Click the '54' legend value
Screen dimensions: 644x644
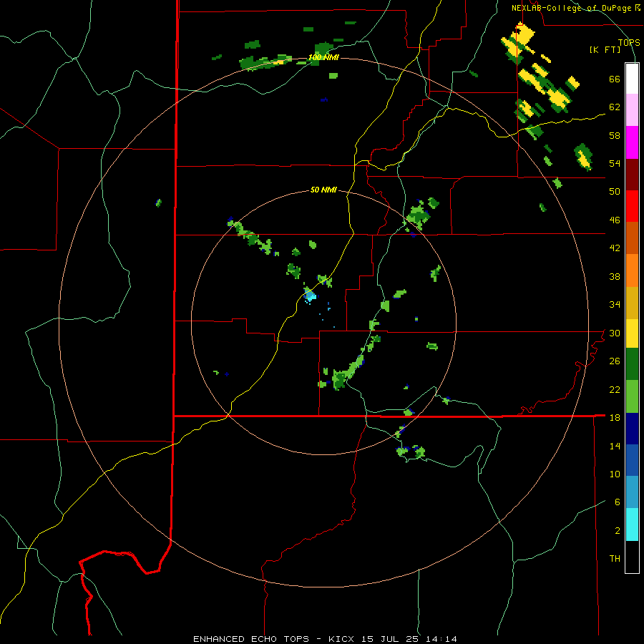pos(615,163)
